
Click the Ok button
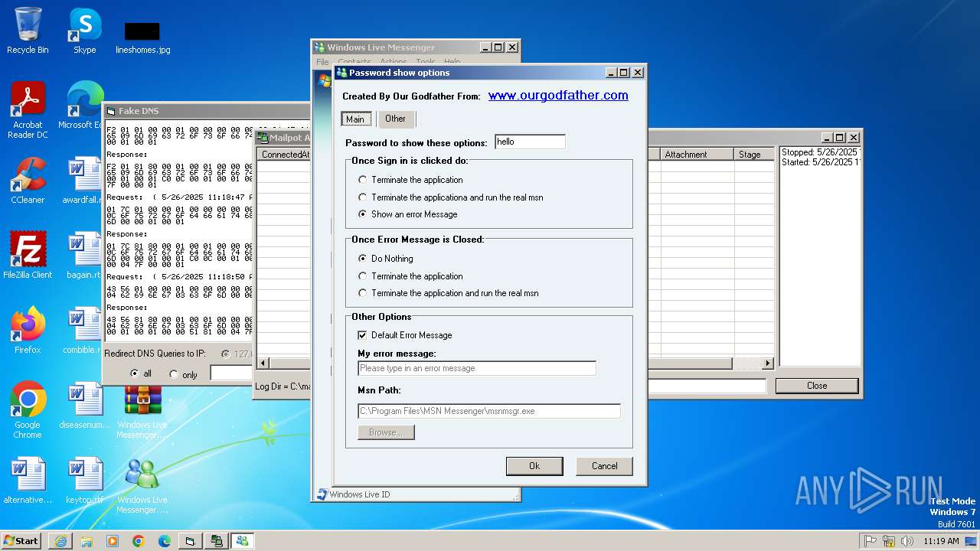(534, 466)
